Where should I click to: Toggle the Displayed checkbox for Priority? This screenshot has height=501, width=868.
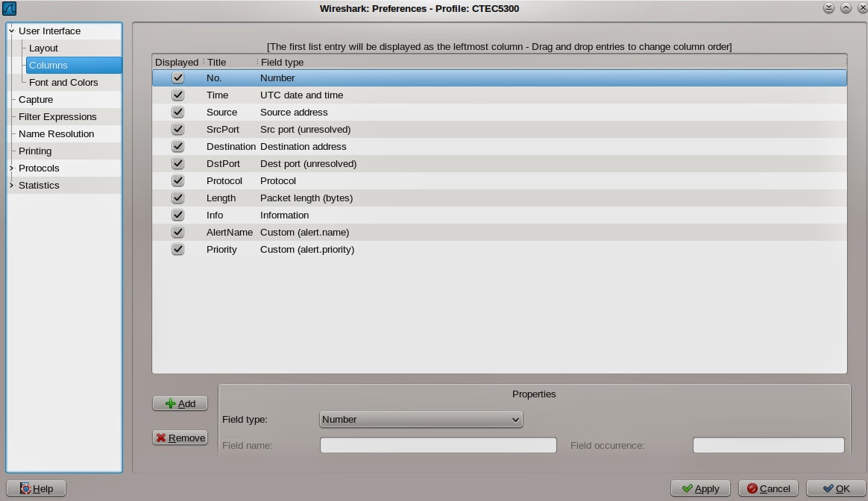[177, 249]
